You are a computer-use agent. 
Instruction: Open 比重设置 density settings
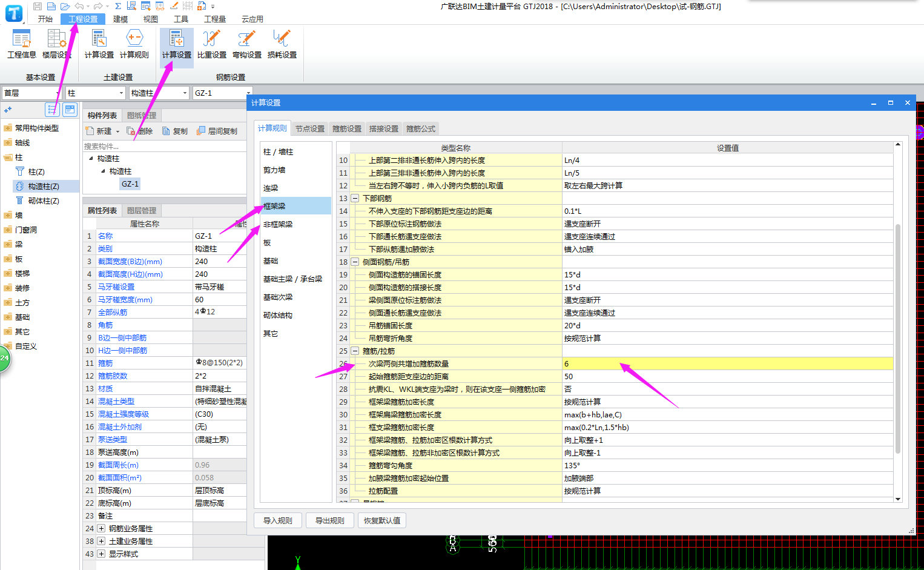(x=212, y=44)
